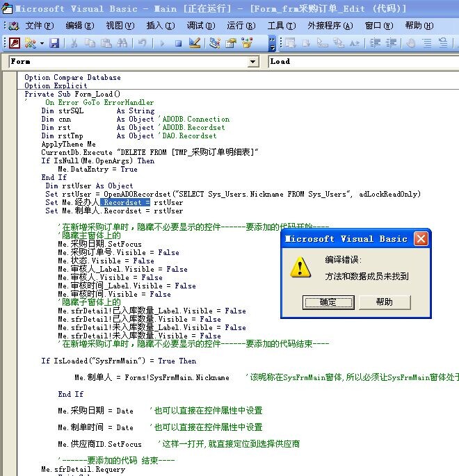Open the Properties Window icon
The image size is (459, 476).
click(x=231, y=43)
